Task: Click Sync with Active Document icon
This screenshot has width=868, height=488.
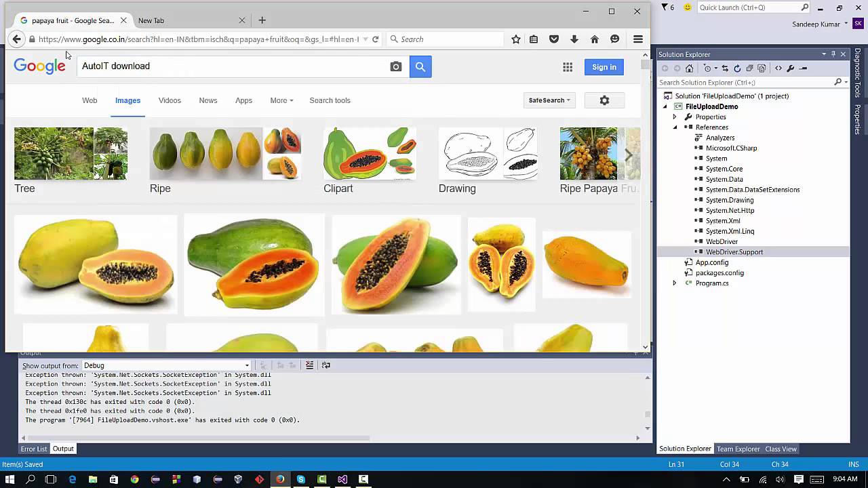Action: 725,68
